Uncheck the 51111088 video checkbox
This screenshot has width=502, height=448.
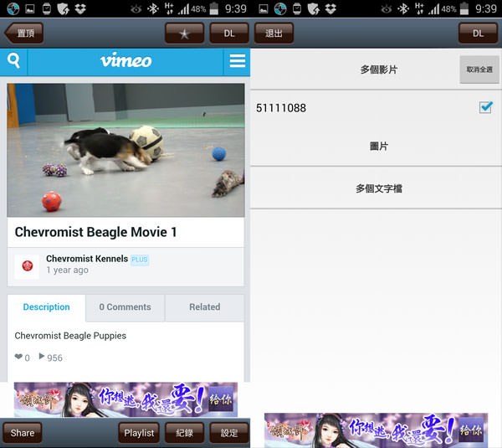coord(485,107)
